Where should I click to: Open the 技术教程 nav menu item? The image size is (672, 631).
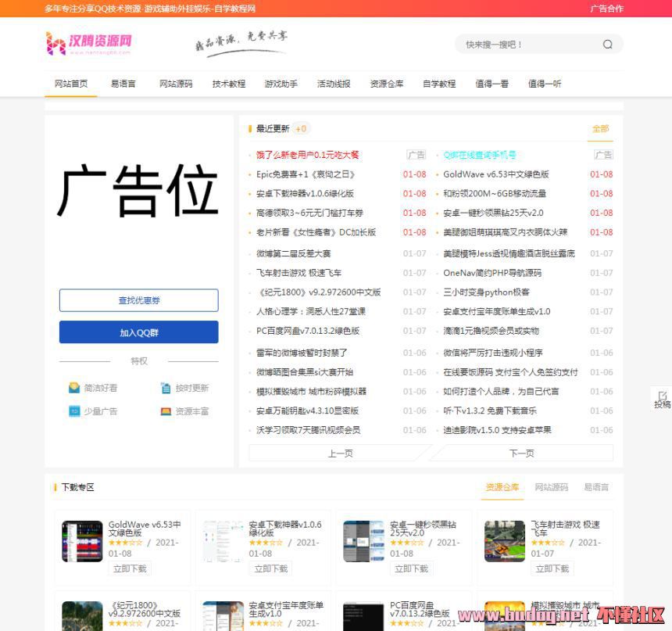pos(229,84)
